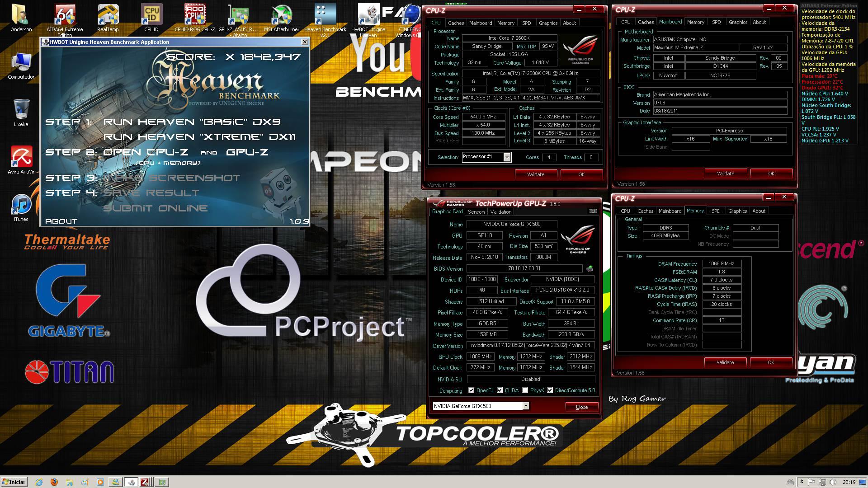Click Validate in the CPU-Z memory window
Image resolution: width=868 pixels, height=488 pixels.
click(725, 362)
